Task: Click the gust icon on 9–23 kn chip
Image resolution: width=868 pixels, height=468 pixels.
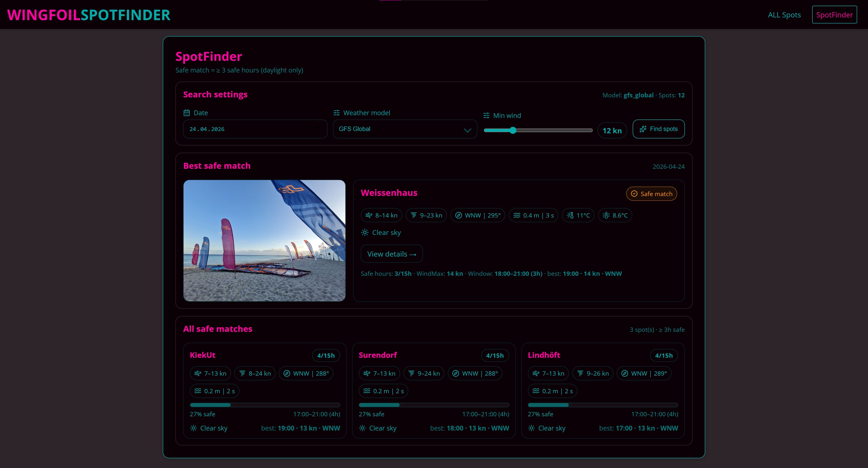Action: click(413, 215)
